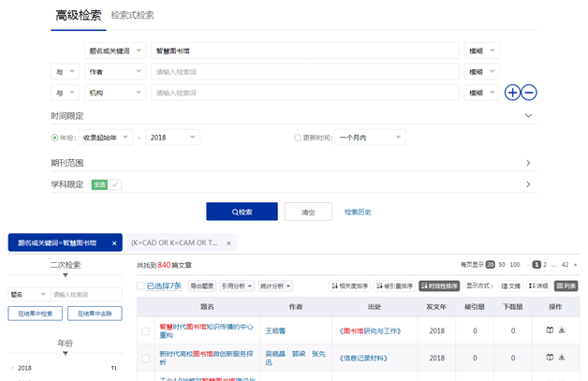Open the 题名或关键词 field dropdown
588x381 pixels.
coord(115,51)
